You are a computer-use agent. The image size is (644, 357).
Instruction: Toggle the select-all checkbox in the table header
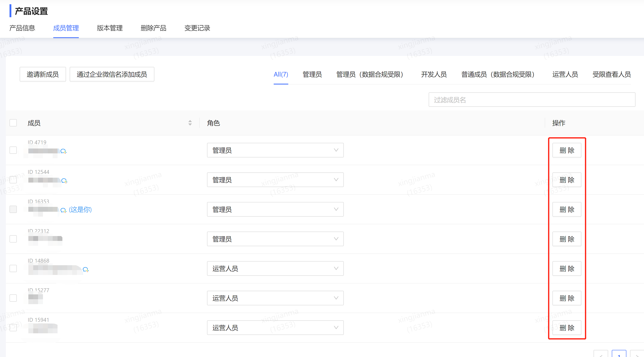(13, 123)
